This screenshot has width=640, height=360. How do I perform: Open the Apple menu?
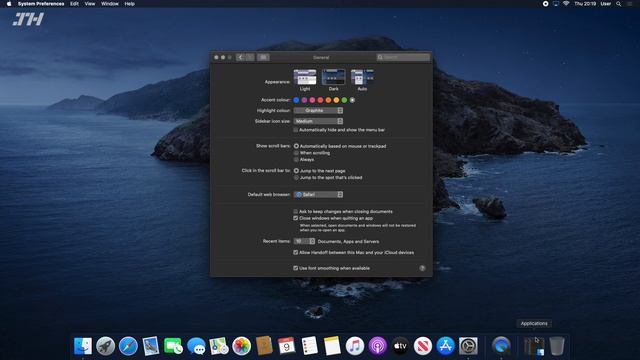click(9, 4)
